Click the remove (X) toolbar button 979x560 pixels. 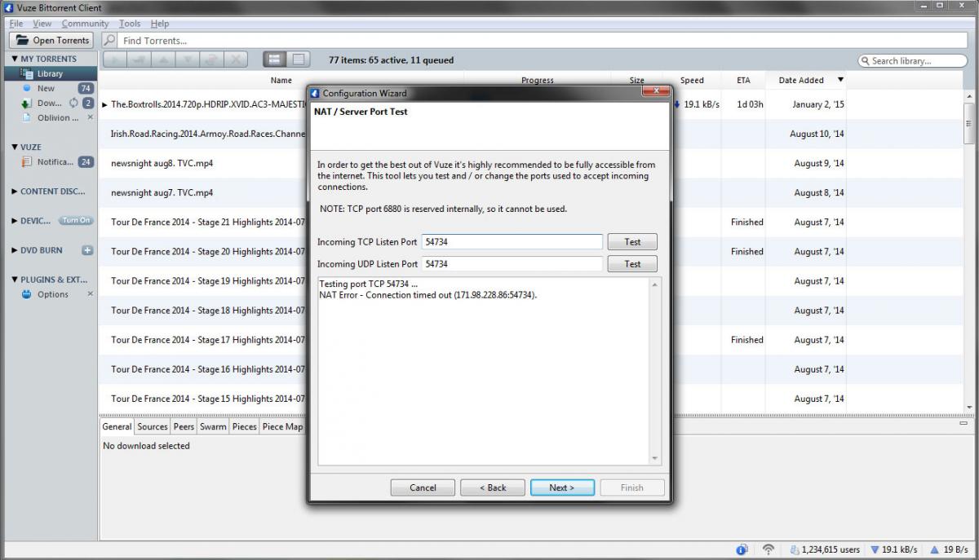[x=236, y=60]
